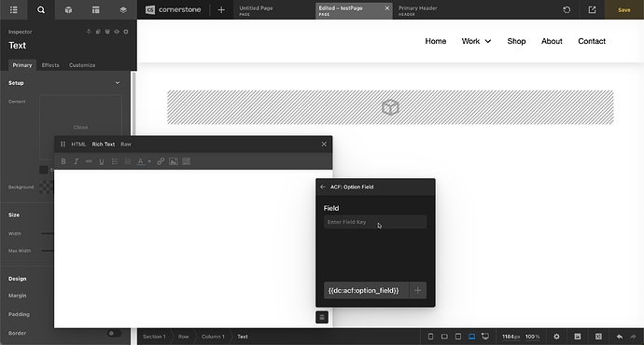This screenshot has width=644, height=345.
Task: Select Row breadcrumb
Action: pos(183,337)
